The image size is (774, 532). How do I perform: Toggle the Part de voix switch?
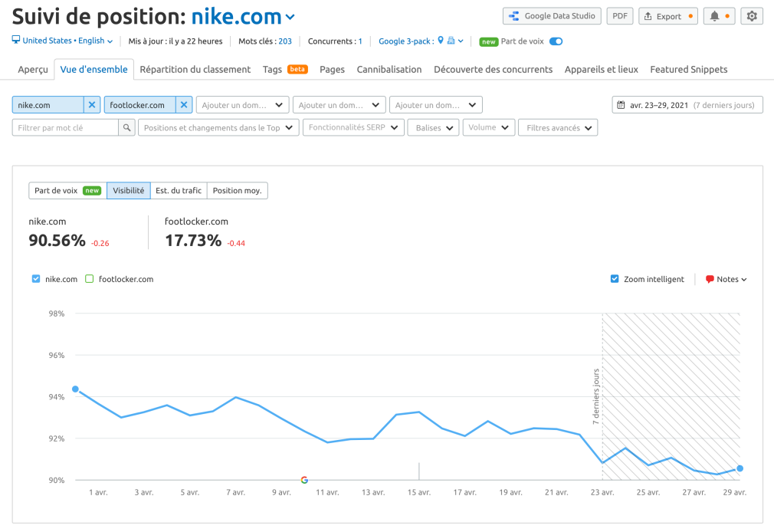[556, 41]
